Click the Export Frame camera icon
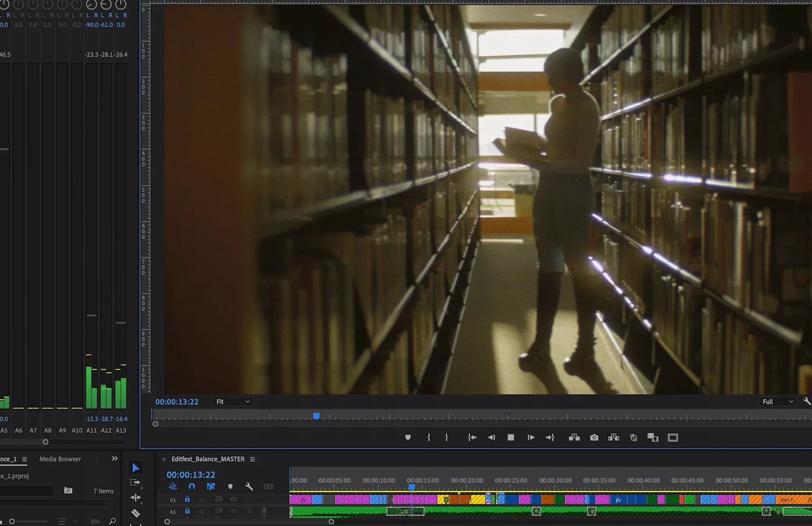812x526 pixels. (x=594, y=438)
